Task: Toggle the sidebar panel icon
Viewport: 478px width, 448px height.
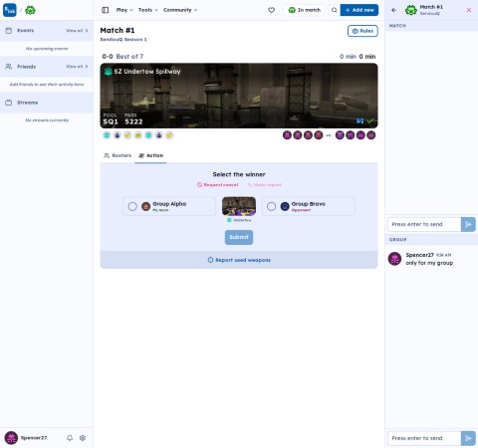Action: (x=106, y=10)
